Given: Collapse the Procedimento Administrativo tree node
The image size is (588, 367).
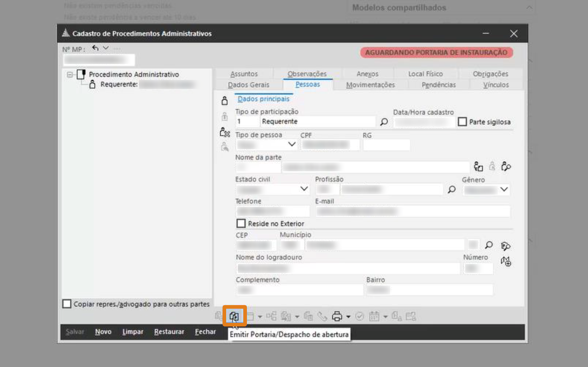Looking at the screenshot, I should pyautogui.click(x=70, y=74).
